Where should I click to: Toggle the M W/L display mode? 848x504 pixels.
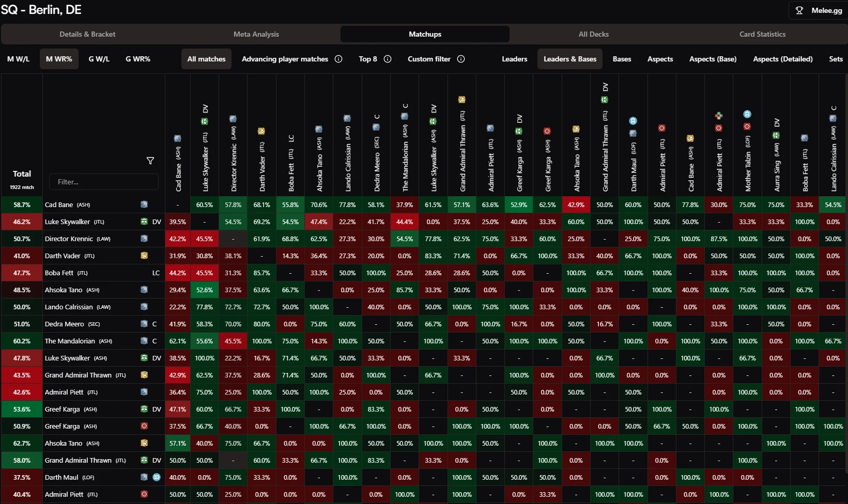point(18,59)
